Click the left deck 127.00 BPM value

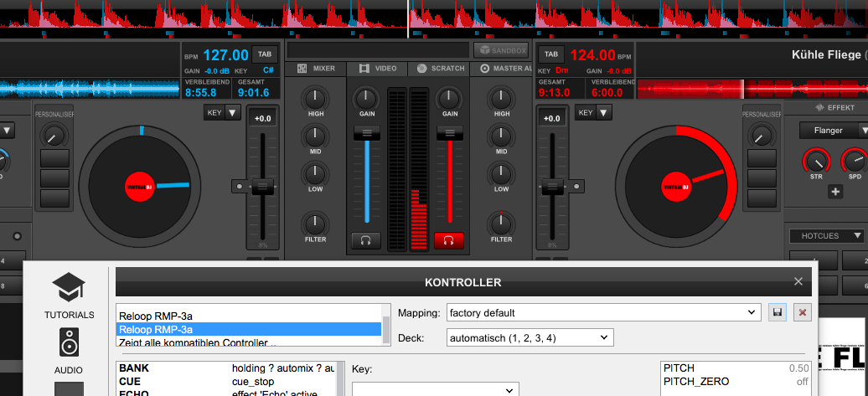click(226, 55)
